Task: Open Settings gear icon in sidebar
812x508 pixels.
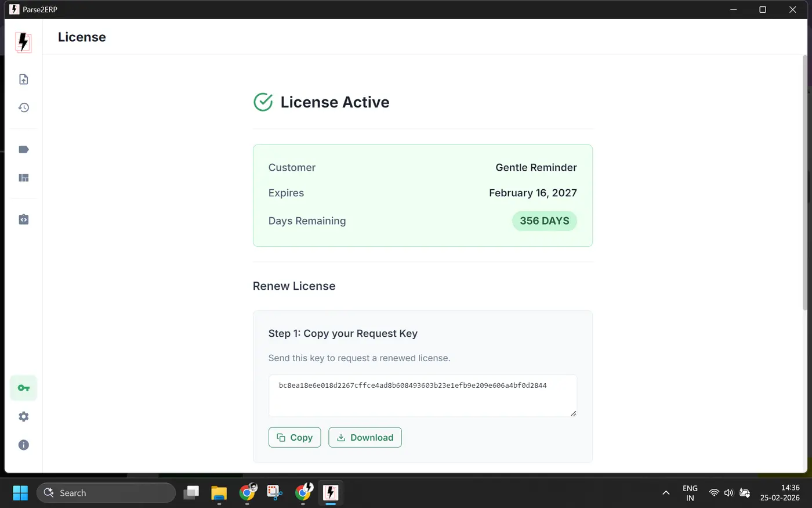Action: point(24,417)
